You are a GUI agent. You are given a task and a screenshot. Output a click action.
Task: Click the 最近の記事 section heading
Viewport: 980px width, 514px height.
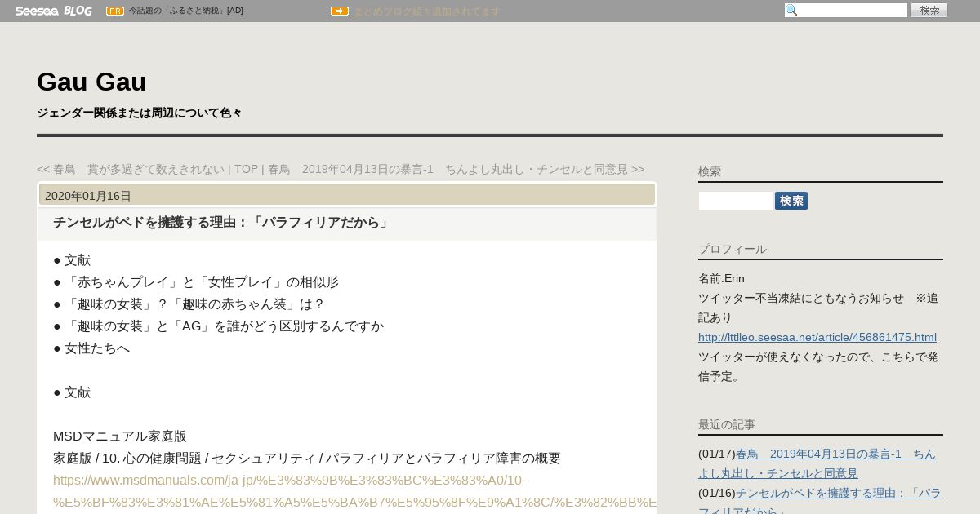point(727,424)
